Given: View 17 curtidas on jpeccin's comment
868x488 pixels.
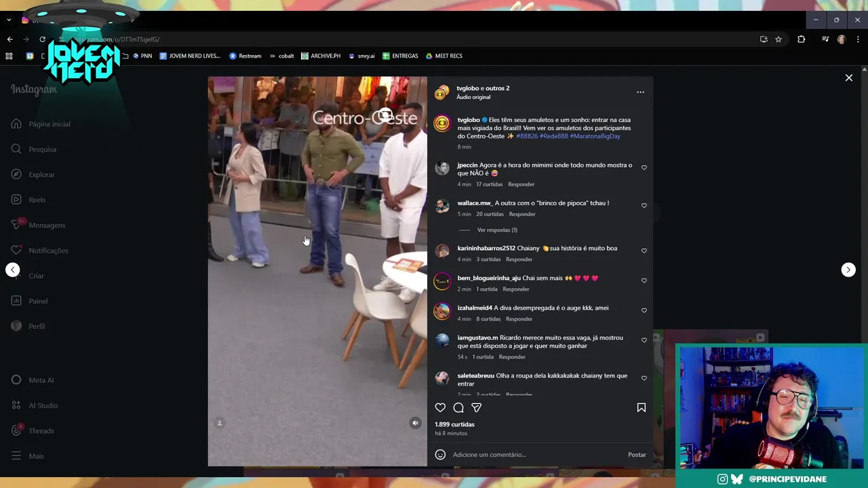Looking at the screenshot, I should coord(489,184).
